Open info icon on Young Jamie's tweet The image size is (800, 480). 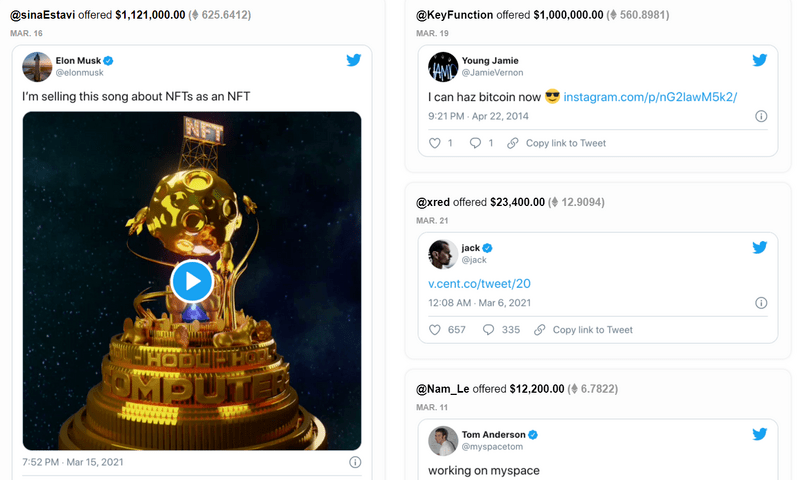coord(761,116)
